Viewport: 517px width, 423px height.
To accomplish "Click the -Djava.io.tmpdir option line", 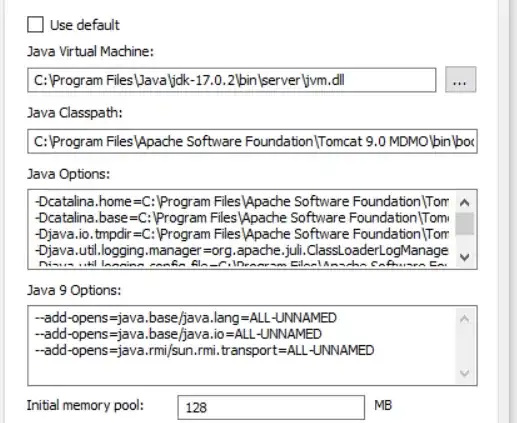I will (x=242, y=234).
